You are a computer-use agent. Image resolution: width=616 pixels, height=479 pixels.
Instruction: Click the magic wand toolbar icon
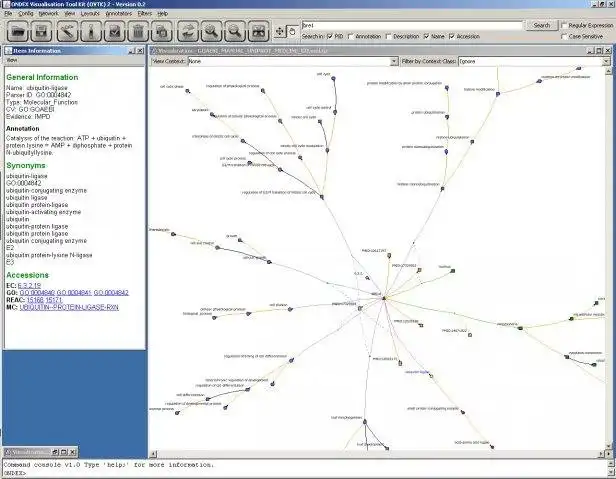[67, 31]
